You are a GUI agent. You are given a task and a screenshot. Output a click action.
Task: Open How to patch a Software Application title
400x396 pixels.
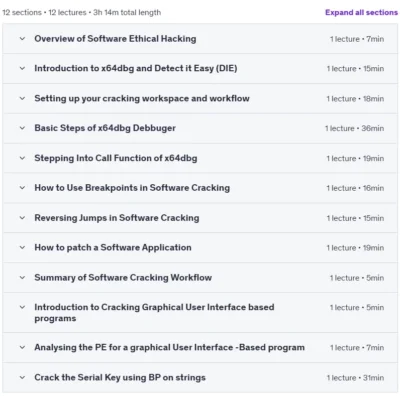click(x=113, y=247)
